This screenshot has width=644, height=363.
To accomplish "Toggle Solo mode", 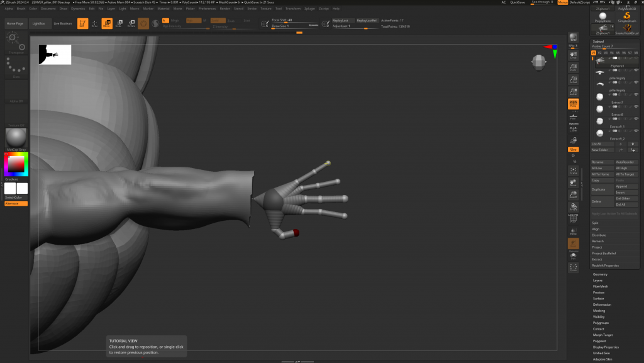I will pyautogui.click(x=574, y=256).
